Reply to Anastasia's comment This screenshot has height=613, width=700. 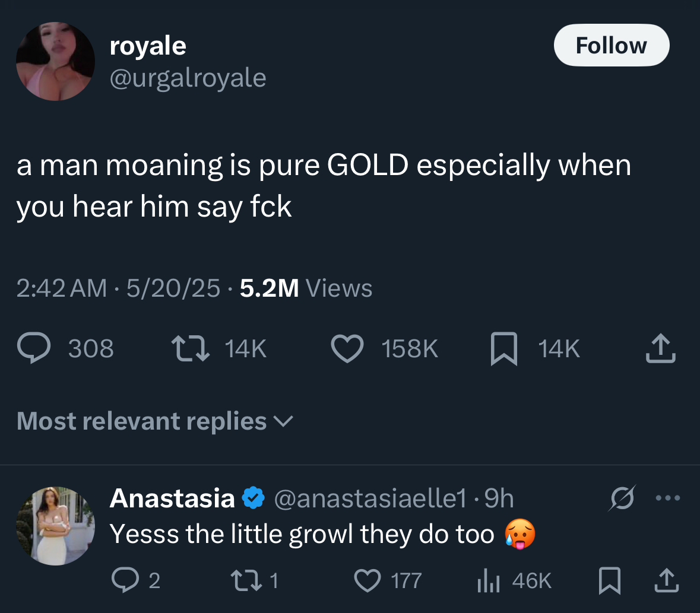(125, 581)
